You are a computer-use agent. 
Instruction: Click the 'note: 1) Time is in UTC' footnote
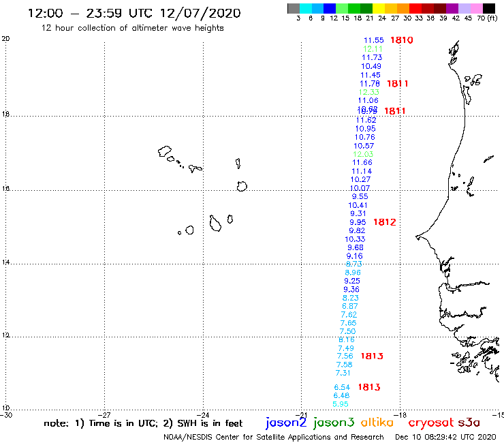pyautogui.click(x=101, y=423)
